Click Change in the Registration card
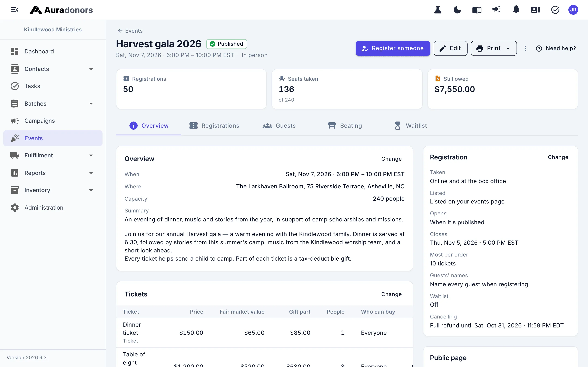This screenshot has width=588, height=367. pyautogui.click(x=558, y=157)
